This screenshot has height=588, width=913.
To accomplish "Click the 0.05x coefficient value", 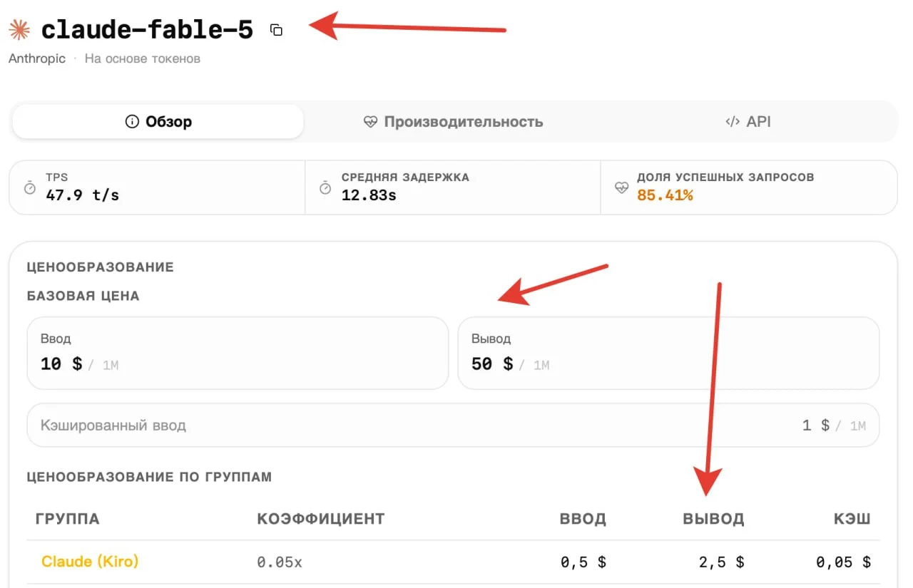I will (x=280, y=562).
